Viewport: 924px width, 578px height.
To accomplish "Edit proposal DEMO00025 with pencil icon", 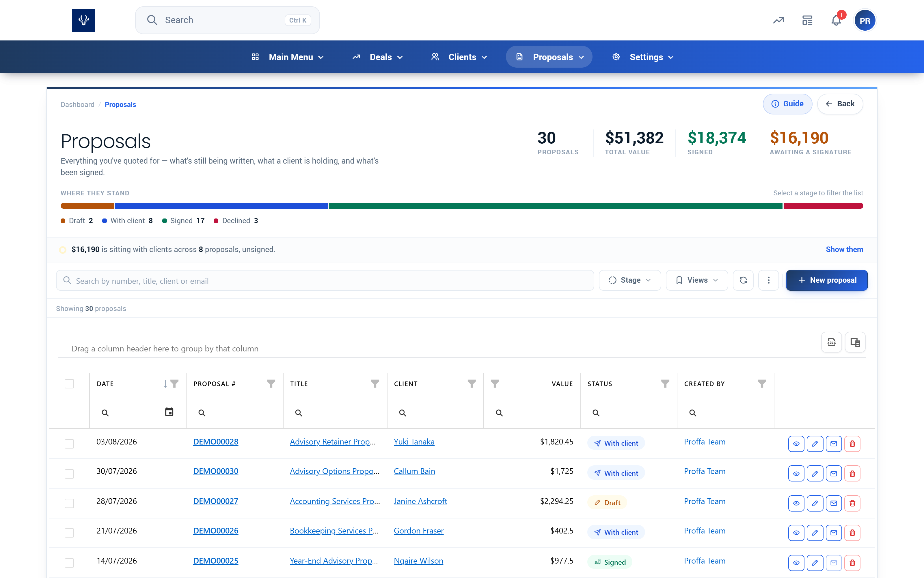I will coord(815,563).
